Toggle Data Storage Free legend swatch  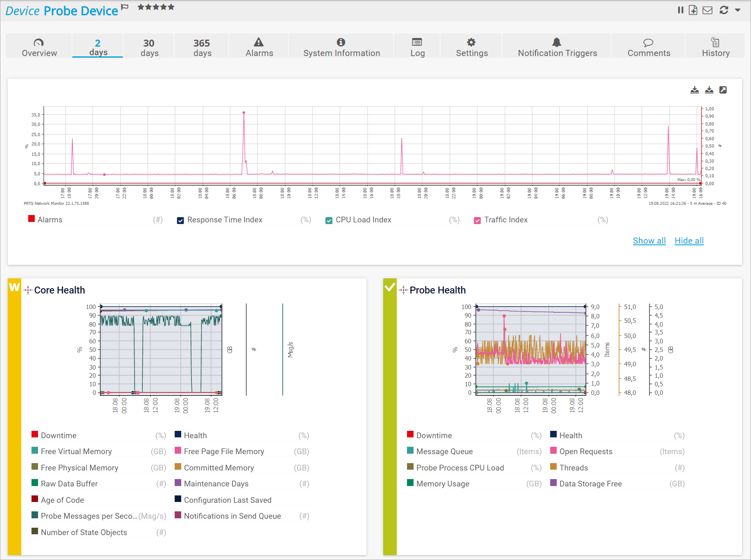(553, 483)
